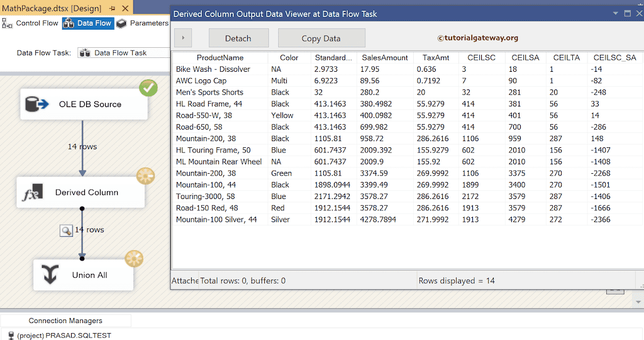Select the AWC Logo Cap row
The width and height of the screenshot is (644, 340).
coord(408,81)
